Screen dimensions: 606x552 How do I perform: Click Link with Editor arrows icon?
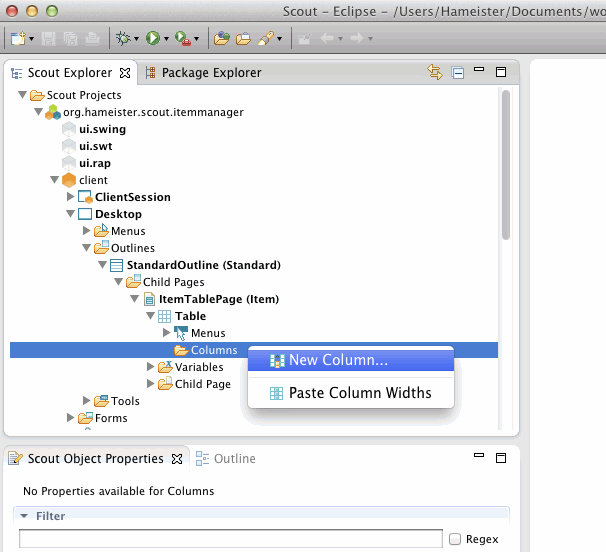pos(434,72)
